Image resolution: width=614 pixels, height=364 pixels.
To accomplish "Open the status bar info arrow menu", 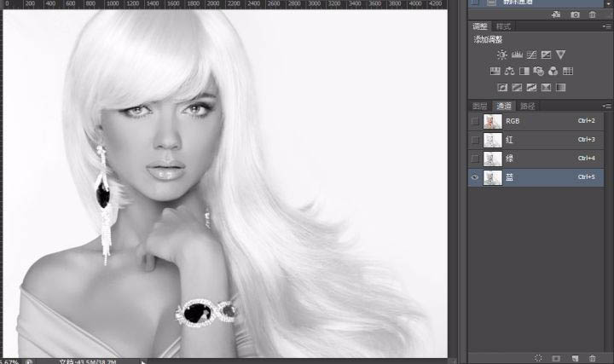I will [x=143, y=362].
